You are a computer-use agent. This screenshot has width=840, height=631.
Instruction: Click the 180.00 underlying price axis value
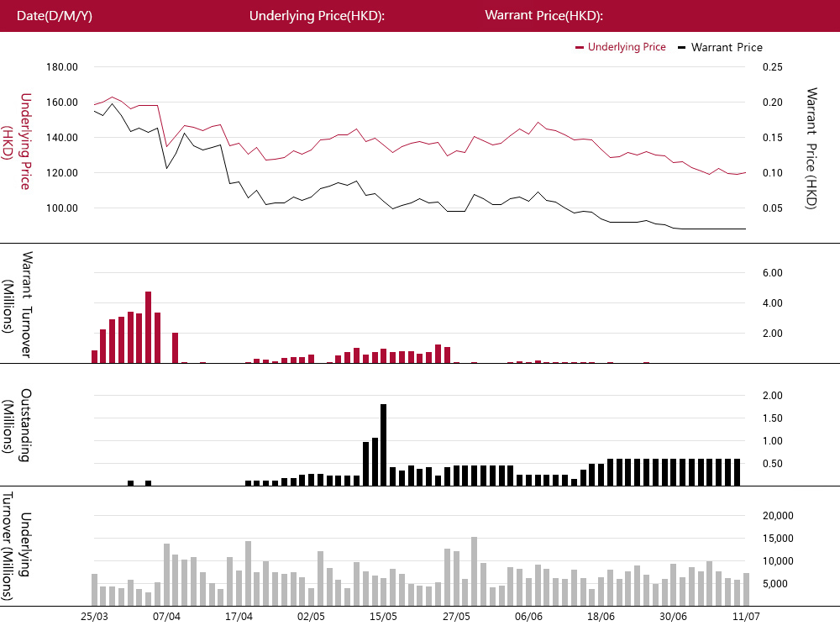point(62,67)
